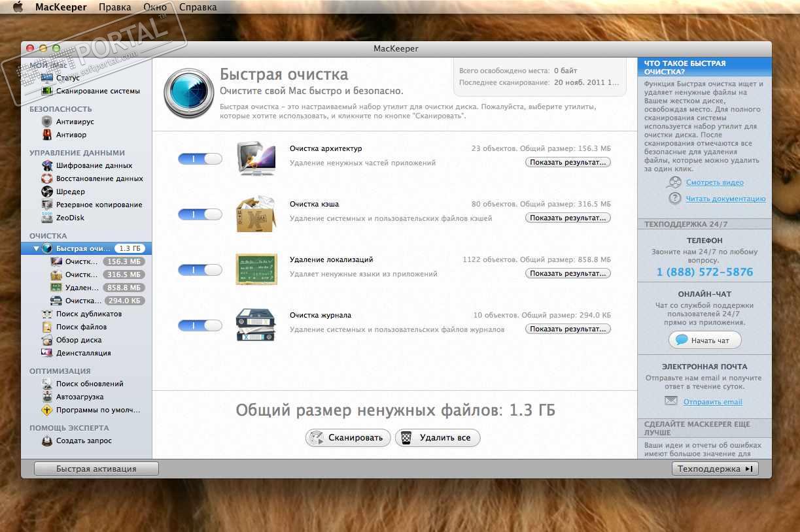Click the Создать запрос expert icon
This screenshot has width=800, height=532.
pos(46,441)
